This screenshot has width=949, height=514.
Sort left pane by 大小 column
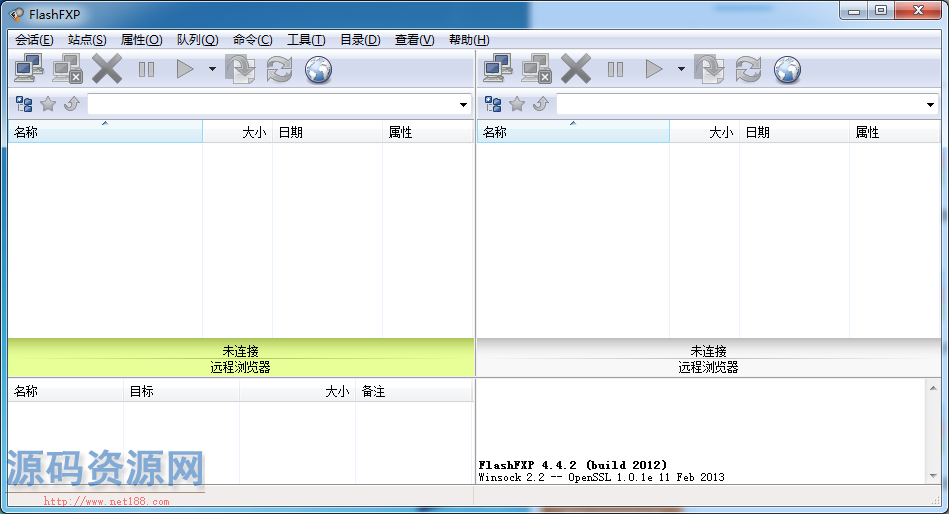237,132
